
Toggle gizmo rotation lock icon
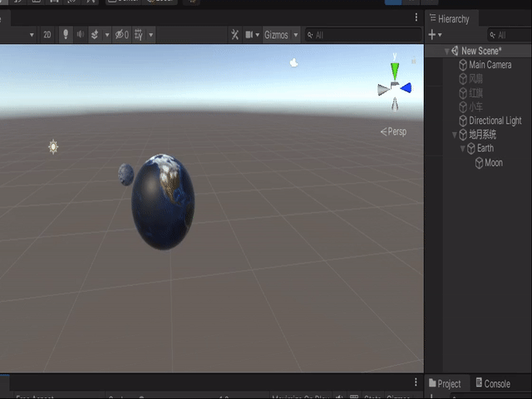click(x=414, y=61)
